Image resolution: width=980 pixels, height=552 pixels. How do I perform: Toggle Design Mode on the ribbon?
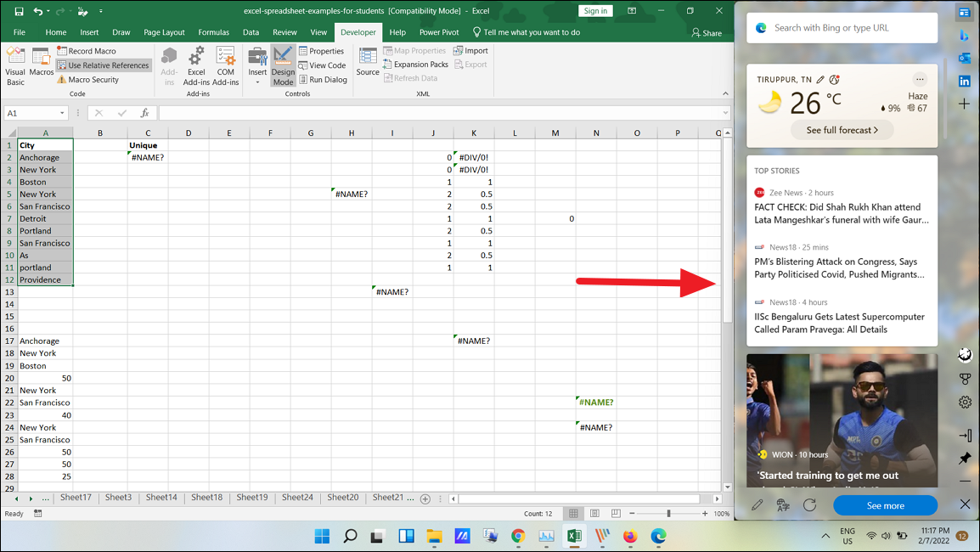click(283, 65)
